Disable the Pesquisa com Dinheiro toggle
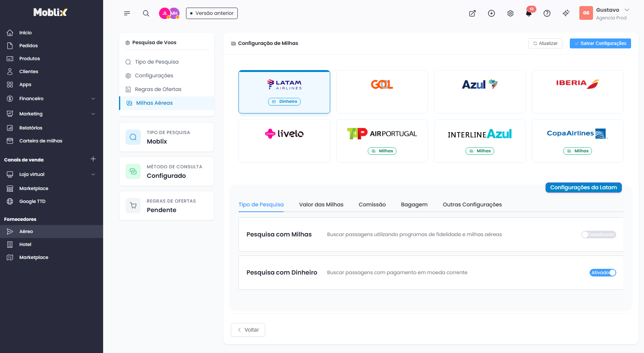 (x=603, y=273)
